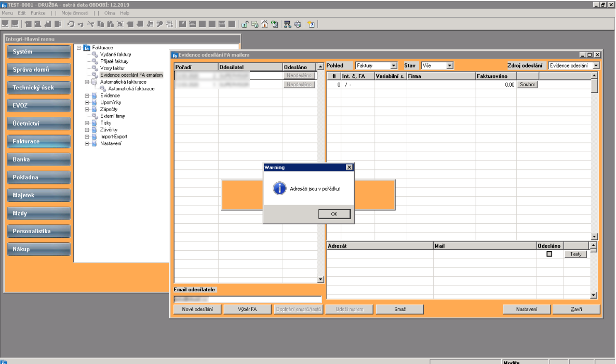
Task: Click the Nové odeslání button
Action: tap(197, 309)
